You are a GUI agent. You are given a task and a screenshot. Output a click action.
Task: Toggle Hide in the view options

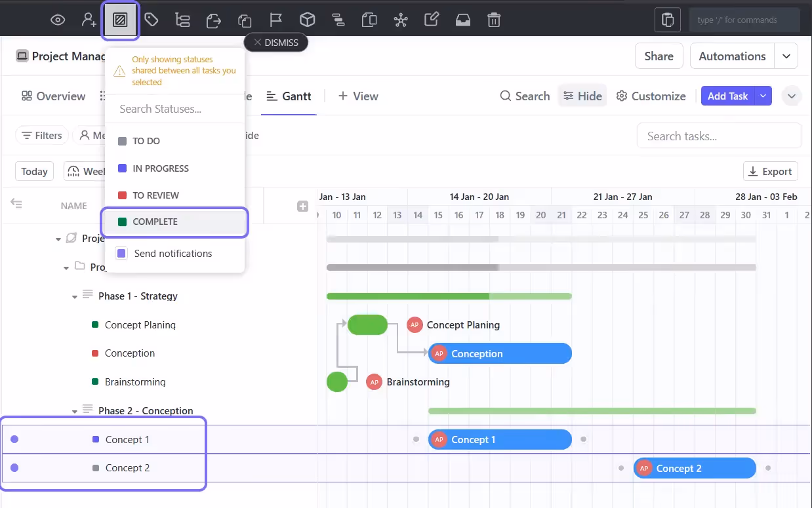click(x=582, y=96)
